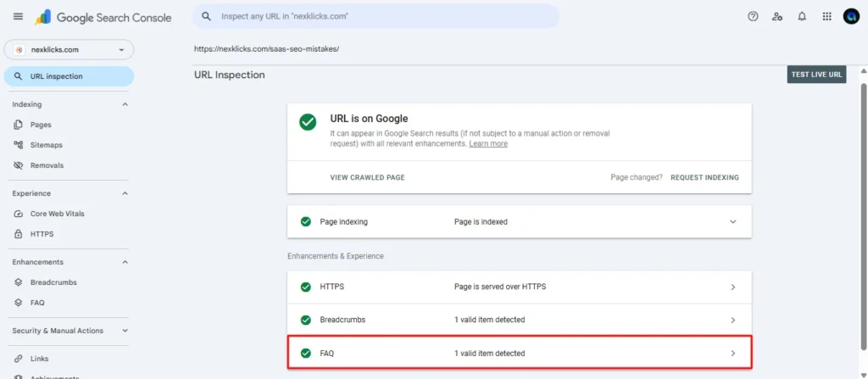868x379 pixels.
Task: Click the Sitemaps icon in sidebar
Action: (x=19, y=145)
